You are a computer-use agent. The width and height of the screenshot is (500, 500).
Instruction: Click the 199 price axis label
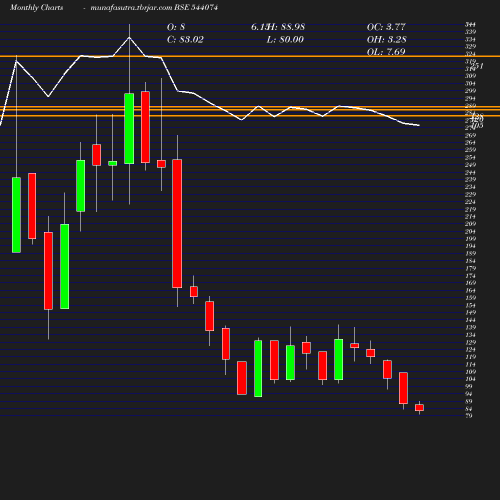click(470, 239)
